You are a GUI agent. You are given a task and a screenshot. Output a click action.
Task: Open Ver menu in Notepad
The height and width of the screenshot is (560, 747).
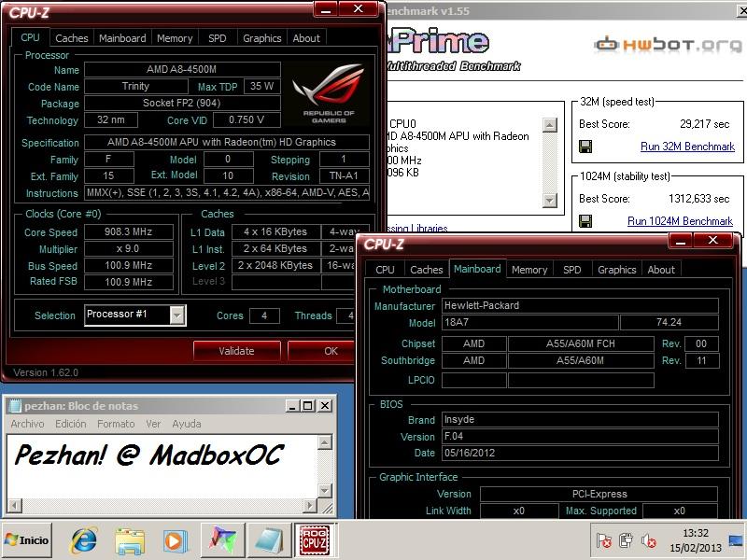153,424
